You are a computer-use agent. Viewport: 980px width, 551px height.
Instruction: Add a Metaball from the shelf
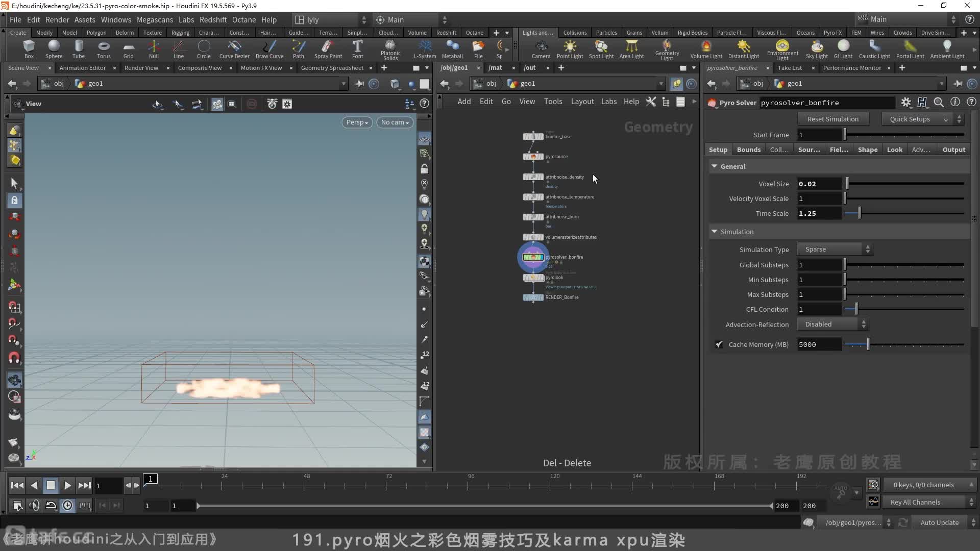pos(452,49)
